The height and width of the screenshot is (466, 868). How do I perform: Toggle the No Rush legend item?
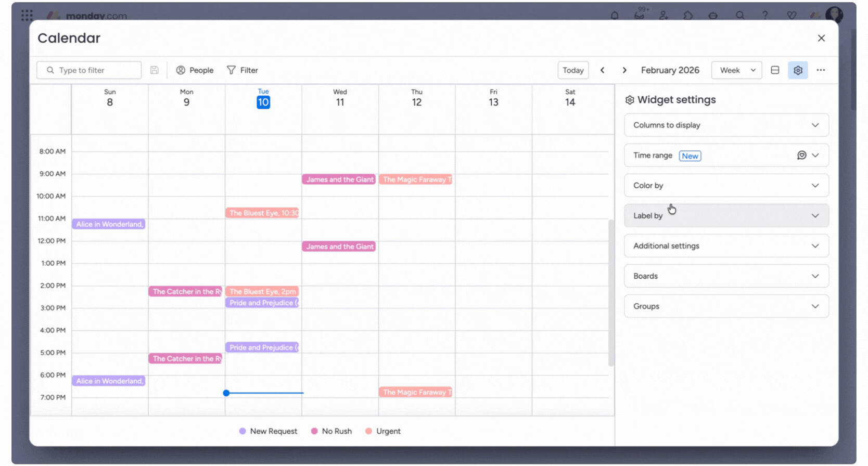click(331, 431)
